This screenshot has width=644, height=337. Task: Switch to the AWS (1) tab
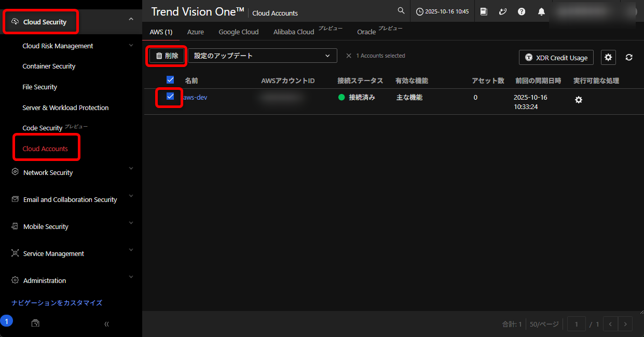pos(161,32)
